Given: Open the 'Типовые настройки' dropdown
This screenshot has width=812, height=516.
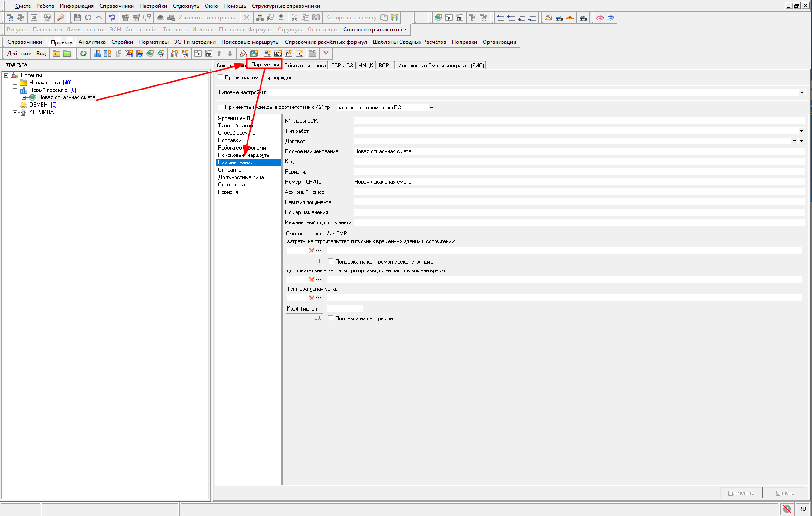Looking at the screenshot, I should tap(802, 93).
